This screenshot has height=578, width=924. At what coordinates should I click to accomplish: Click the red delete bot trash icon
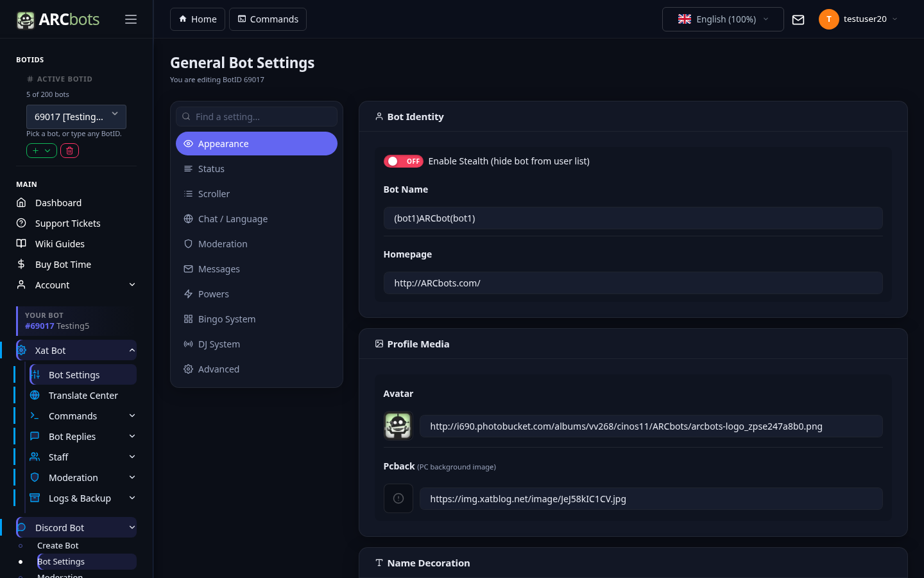69,150
